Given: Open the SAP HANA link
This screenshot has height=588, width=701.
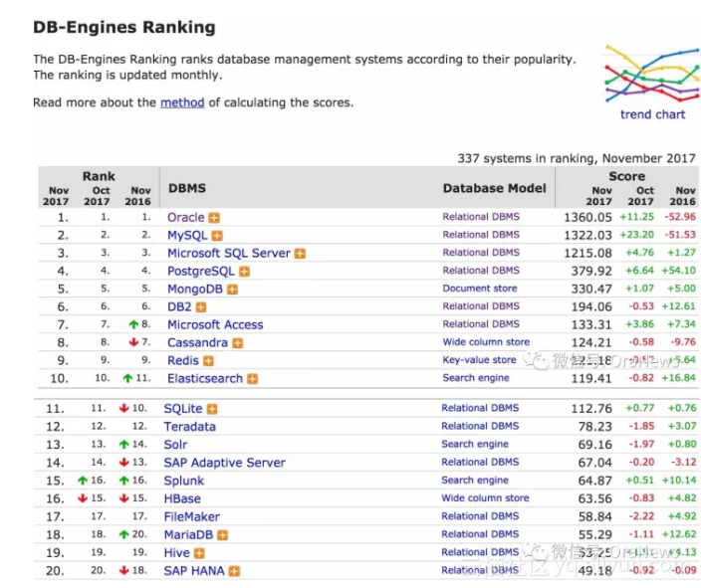Looking at the screenshot, I should click(x=194, y=571).
